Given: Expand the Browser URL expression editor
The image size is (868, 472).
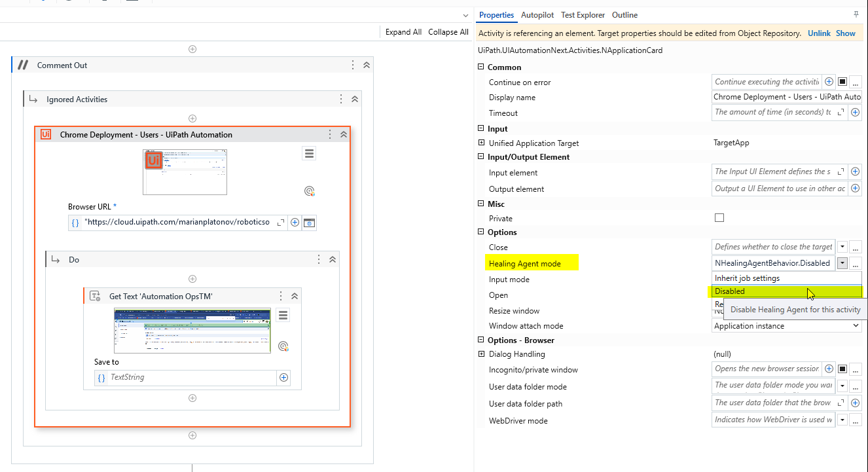Looking at the screenshot, I should tap(280, 223).
